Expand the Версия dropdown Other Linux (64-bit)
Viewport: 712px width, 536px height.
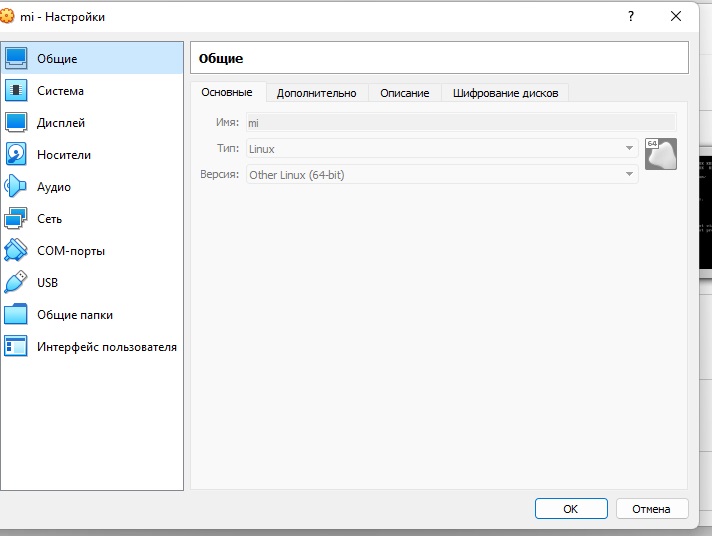(x=441, y=174)
